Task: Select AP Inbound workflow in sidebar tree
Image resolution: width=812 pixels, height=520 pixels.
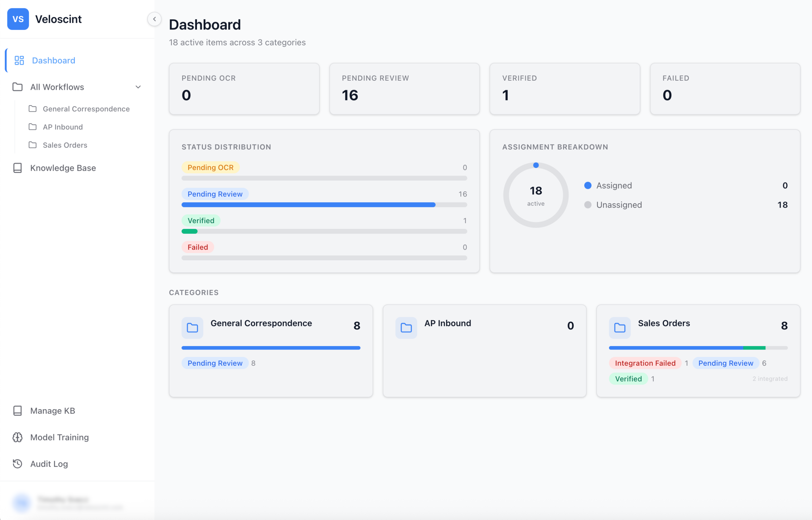Action: tap(86, 127)
